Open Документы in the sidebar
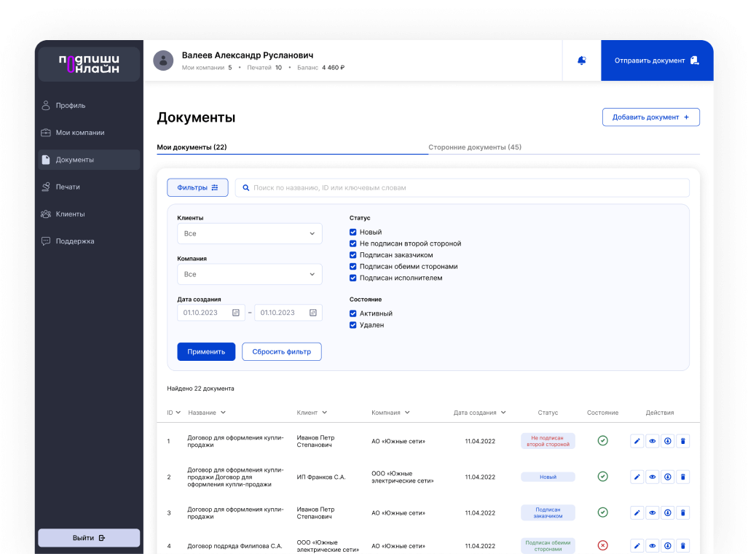Screen dimensions: 756x554 [x=89, y=160]
